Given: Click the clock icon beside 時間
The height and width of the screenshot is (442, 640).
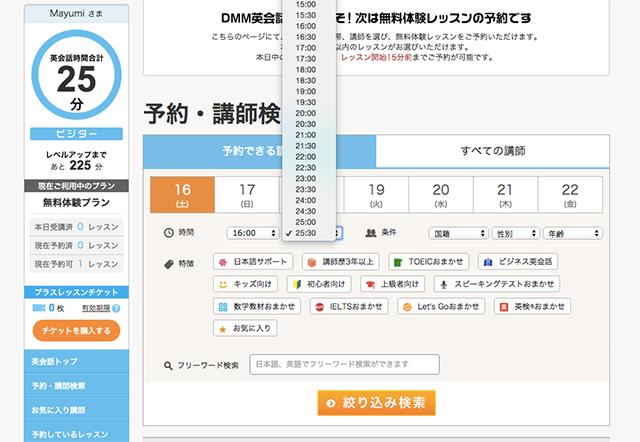Looking at the screenshot, I should point(169,233).
